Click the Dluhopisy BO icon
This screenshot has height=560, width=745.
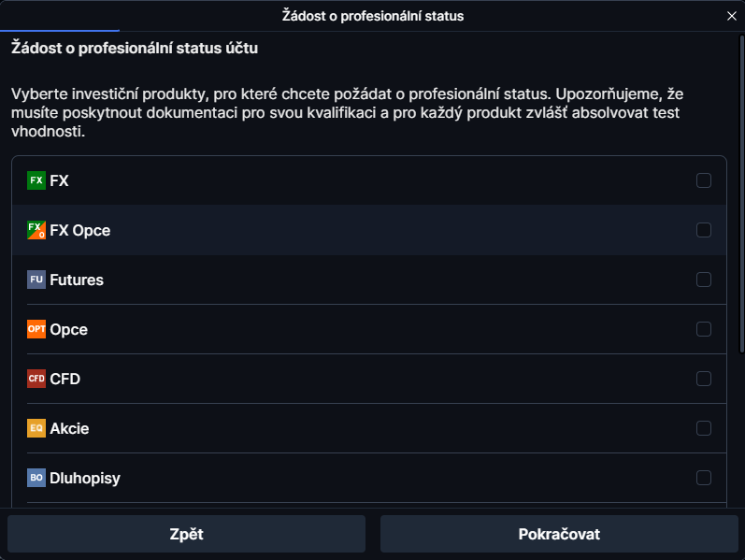[36, 478]
